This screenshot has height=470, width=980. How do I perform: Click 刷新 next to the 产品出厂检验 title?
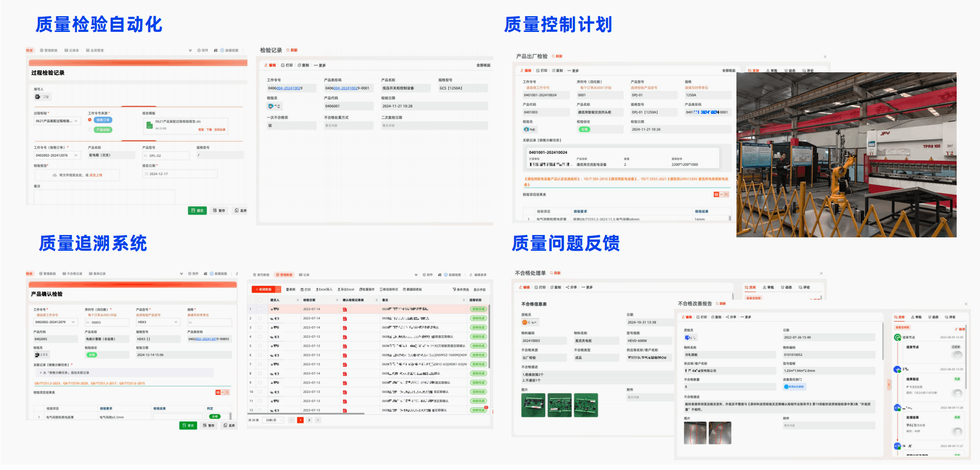point(557,56)
